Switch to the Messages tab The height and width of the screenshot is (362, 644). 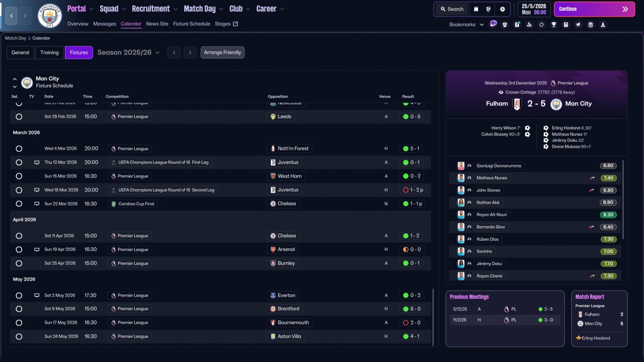pyautogui.click(x=105, y=24)
